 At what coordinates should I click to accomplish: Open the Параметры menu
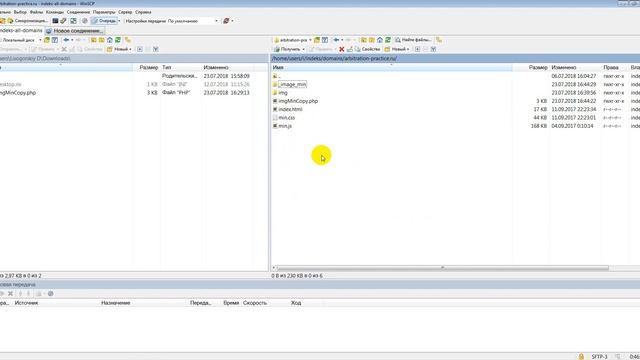pos(104,12)
